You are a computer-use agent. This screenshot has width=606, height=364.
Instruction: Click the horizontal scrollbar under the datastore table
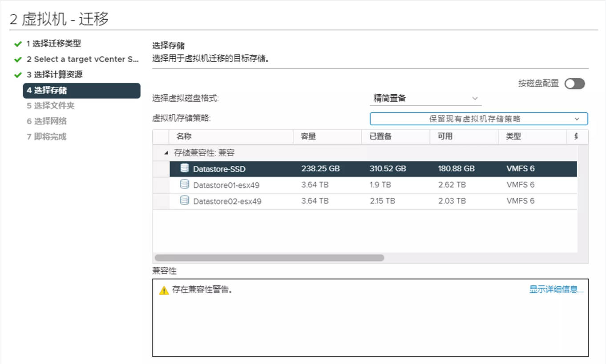[269, 258]
